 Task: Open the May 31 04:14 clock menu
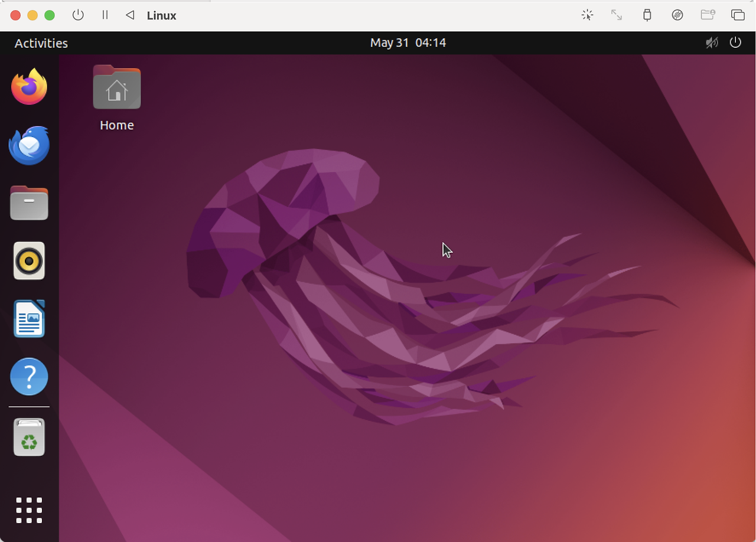click(408, 43)
